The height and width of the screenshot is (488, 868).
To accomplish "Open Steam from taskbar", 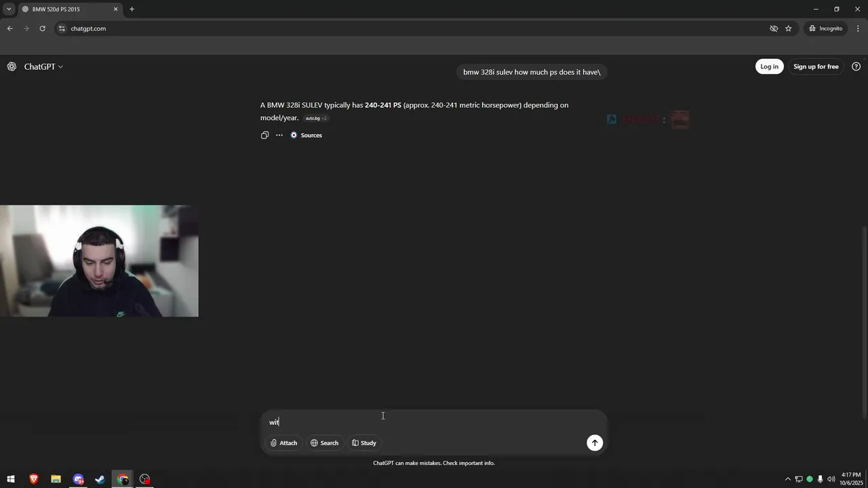I will pos(100,479).
